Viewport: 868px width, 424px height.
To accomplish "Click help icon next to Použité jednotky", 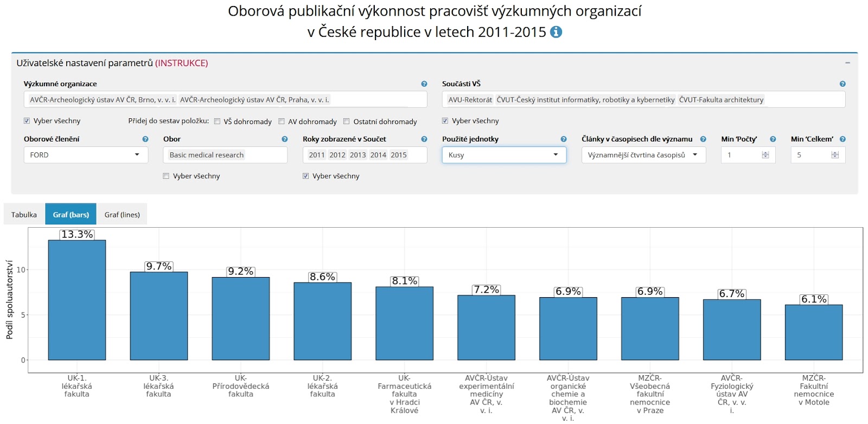I will (564, 139).
